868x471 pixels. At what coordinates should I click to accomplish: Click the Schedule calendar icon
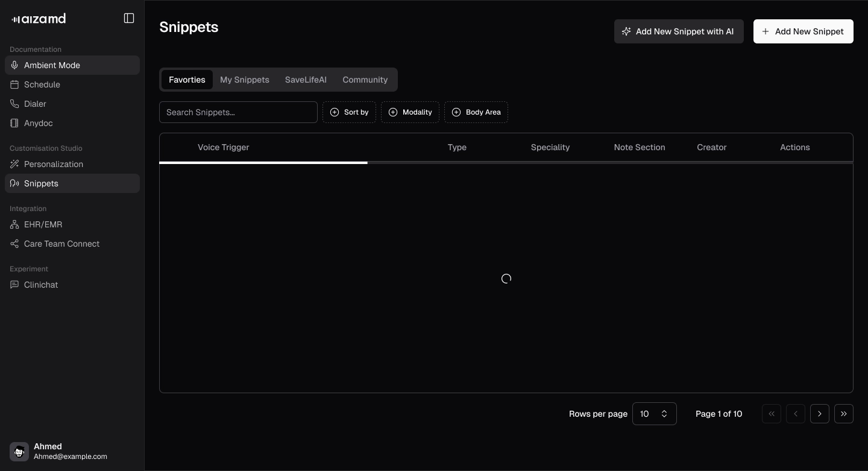[14, 84]
